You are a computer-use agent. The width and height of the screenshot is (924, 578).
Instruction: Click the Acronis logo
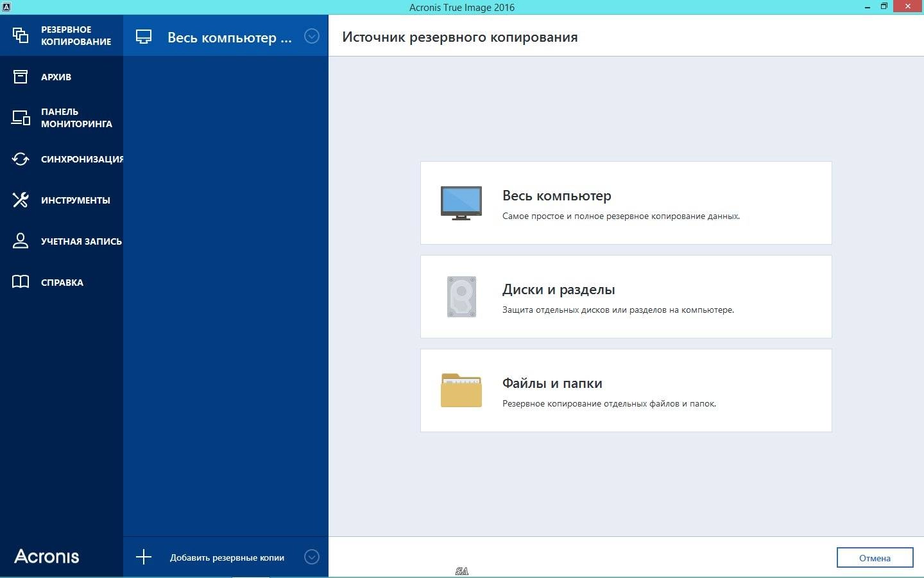(47, 556)
